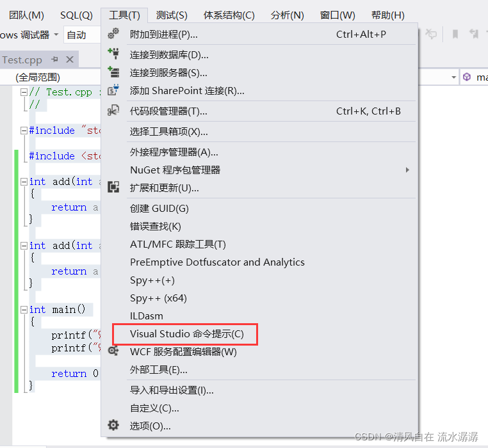Viewport: 488px width, 448px height.
Task: Collapse the int main() code block
Action: [24, 310]
